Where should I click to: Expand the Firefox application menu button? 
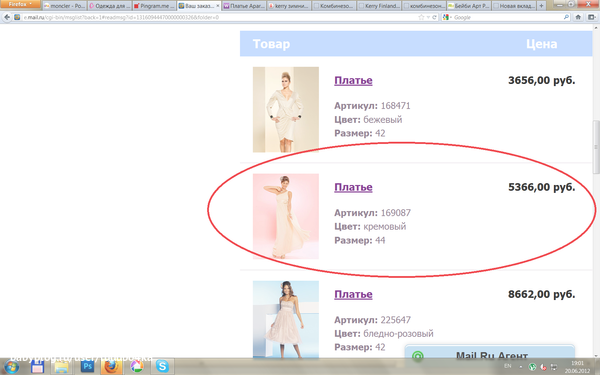(x=20, y=4)
